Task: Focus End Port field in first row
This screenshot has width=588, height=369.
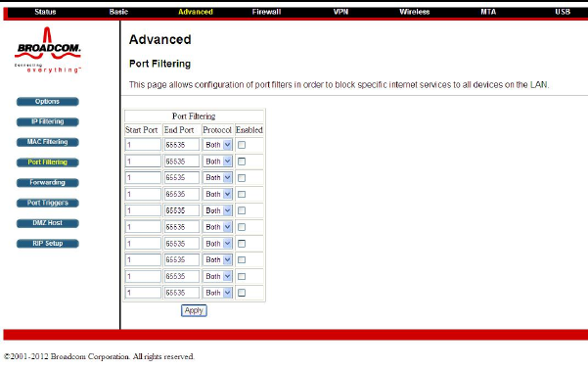Action: [182, 145]
